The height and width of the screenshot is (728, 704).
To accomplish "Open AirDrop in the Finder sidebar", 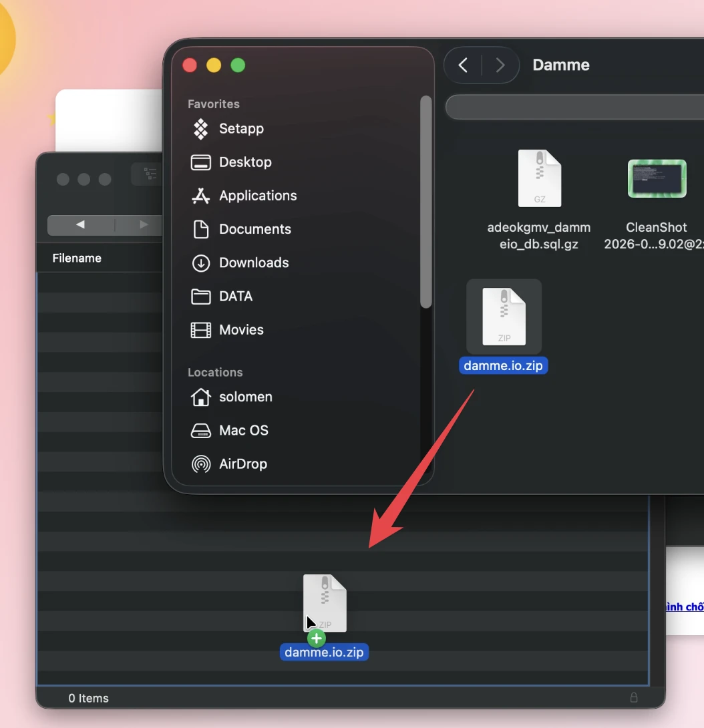I will tap(229, 464).
